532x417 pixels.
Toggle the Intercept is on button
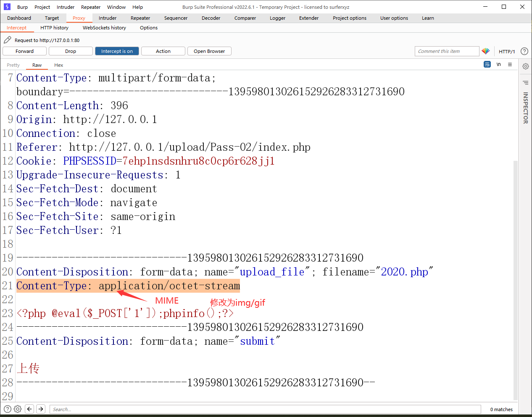(x=117, y=51)
